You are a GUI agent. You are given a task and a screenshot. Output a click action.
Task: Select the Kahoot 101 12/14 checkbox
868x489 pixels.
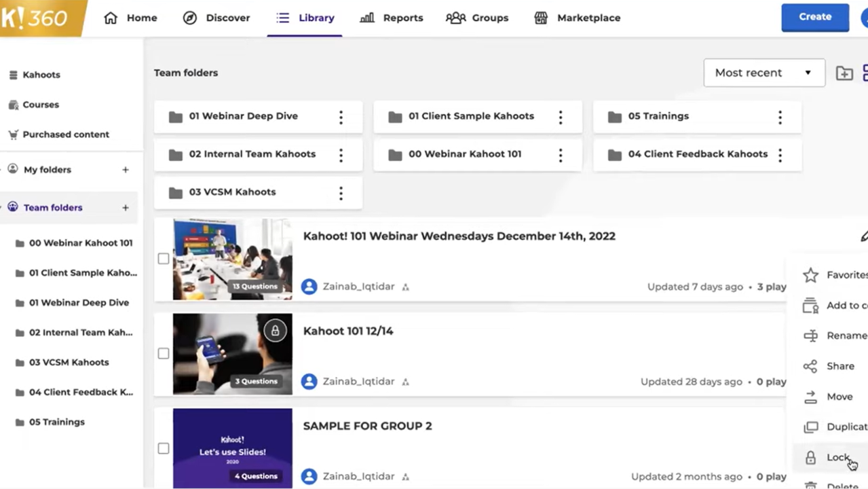164,354
